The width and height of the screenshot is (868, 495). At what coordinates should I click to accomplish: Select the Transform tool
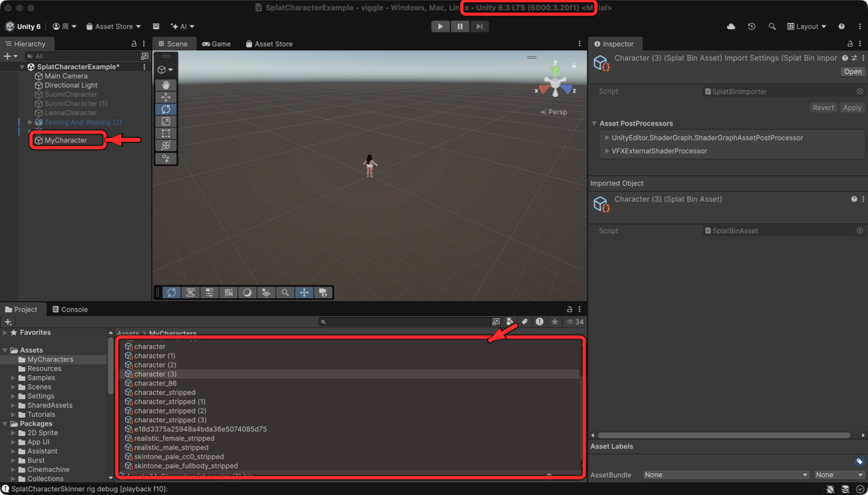166,146
